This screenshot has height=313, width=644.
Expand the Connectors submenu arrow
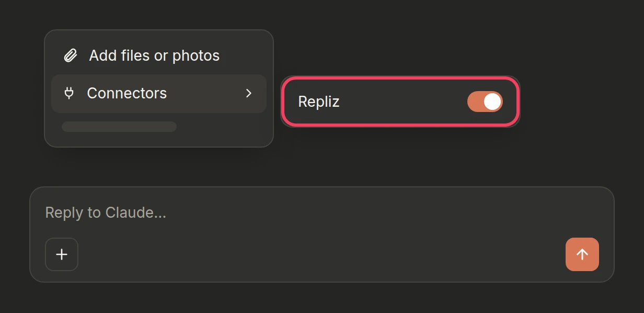[x=249, y=93]
